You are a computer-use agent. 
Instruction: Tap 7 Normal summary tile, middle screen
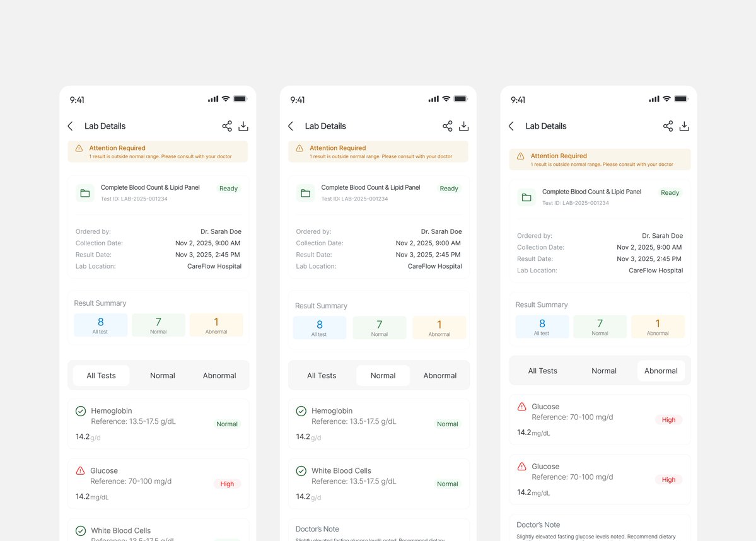click(380, 328)
